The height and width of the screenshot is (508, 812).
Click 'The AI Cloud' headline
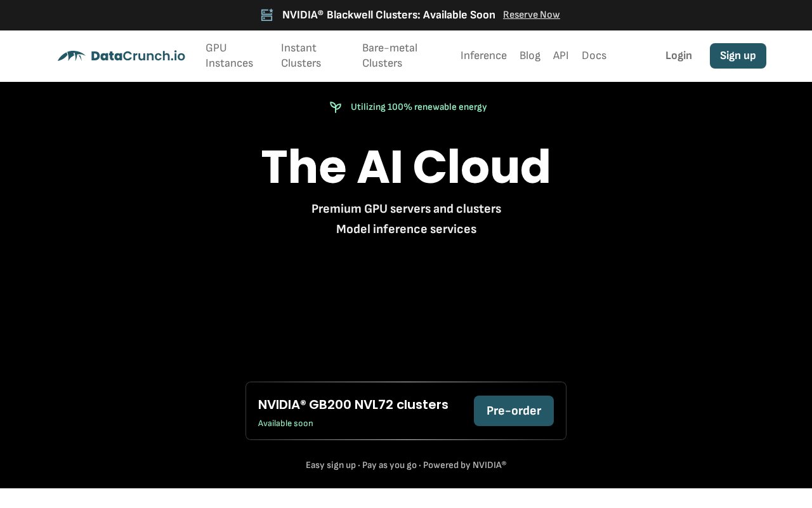tap(406, 167)
